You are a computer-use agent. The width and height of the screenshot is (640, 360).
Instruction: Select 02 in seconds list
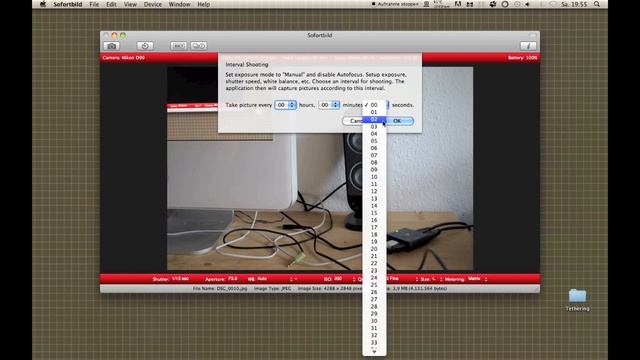(x=374, y=119)
